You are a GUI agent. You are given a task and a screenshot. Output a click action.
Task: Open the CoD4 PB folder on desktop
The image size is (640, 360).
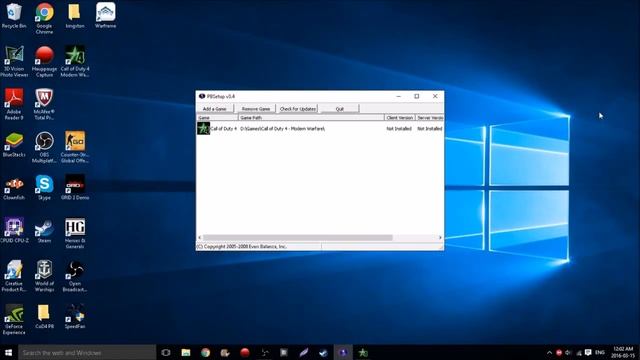click(x=44, y=317)
